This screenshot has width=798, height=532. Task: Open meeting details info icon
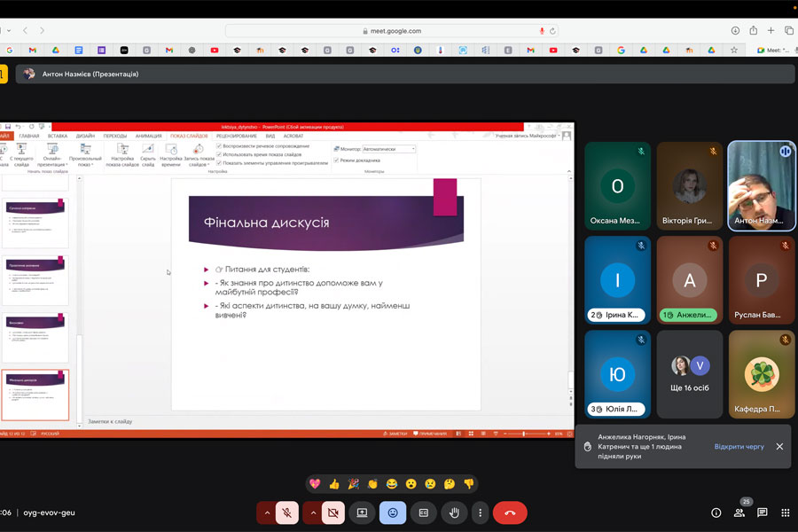(716, 512)
